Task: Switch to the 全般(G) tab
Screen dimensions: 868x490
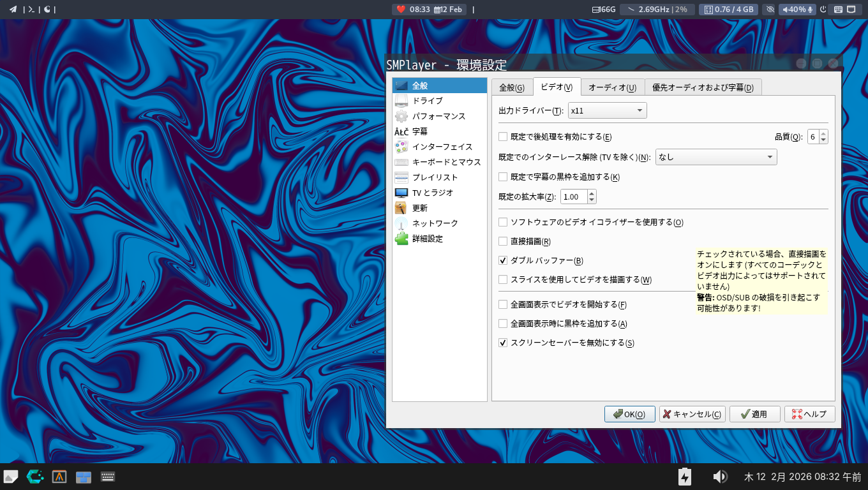Action: tap(512, 87)
